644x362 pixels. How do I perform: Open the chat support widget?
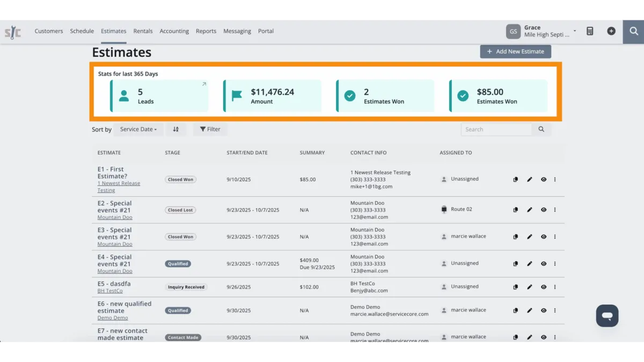pos(607,316)
